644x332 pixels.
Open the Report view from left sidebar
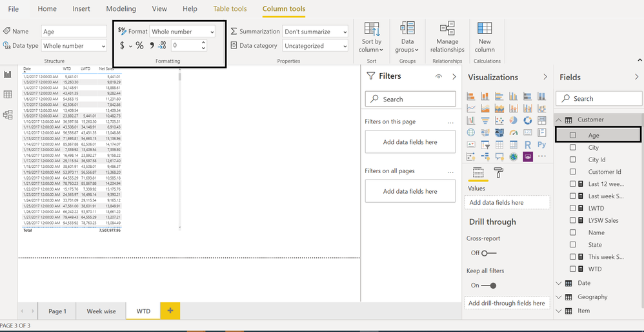pyautogui.click(x=8, y=74)
